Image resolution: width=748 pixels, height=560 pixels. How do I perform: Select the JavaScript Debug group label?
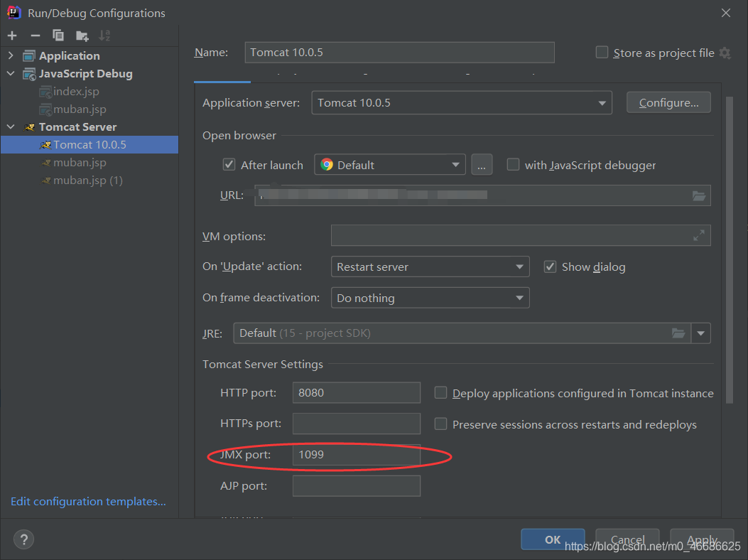click(86, 73)
